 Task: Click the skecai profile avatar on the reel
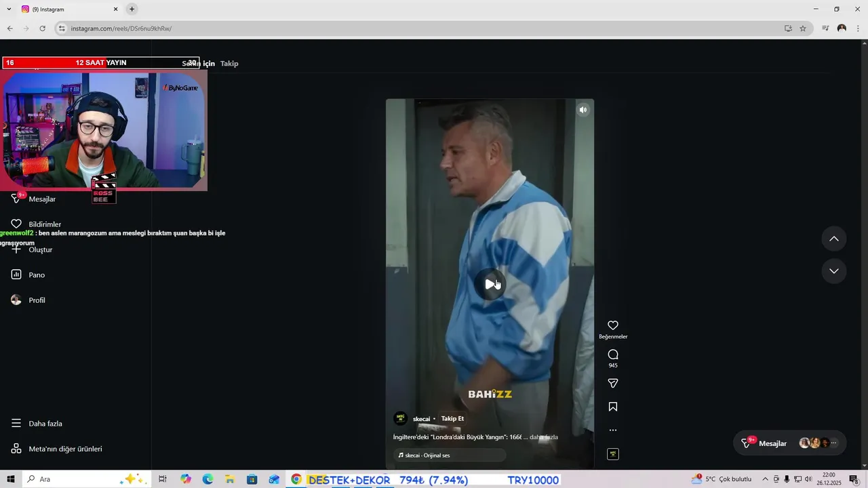tap(401, 419)
